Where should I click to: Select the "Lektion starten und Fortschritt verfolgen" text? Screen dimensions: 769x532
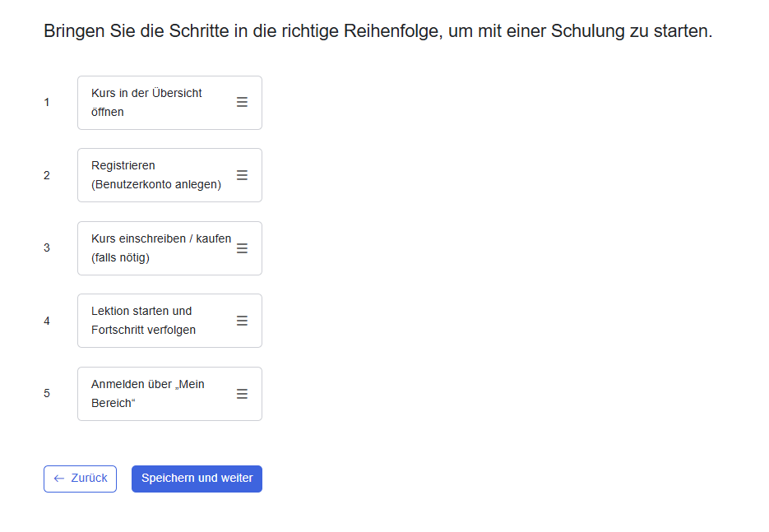pyautogui.click(x=143, y=321)
